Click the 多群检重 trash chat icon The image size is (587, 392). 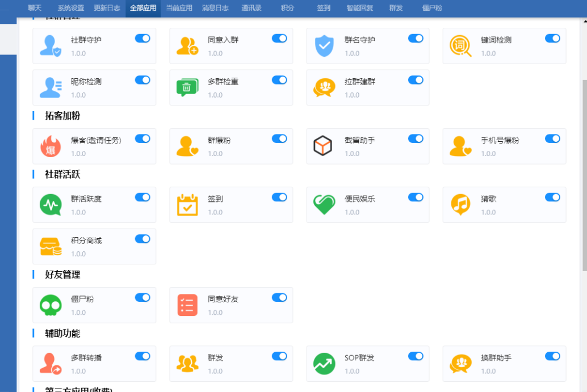(187, 87)
